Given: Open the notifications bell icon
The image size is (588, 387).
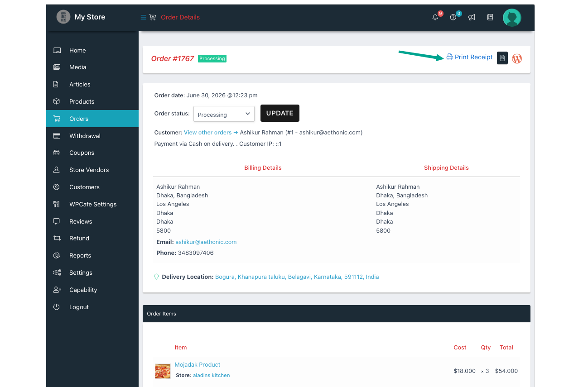Looking at the screenshot, I should tap(435, 17).
